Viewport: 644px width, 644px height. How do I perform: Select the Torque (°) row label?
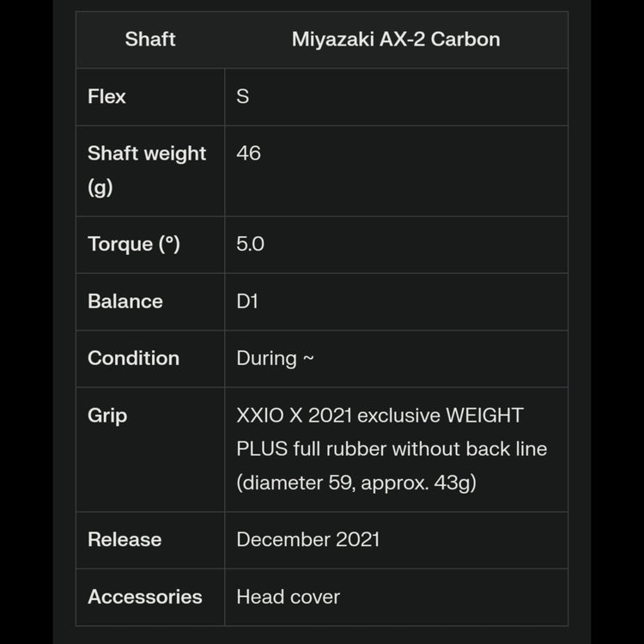(x=134, y=244)
